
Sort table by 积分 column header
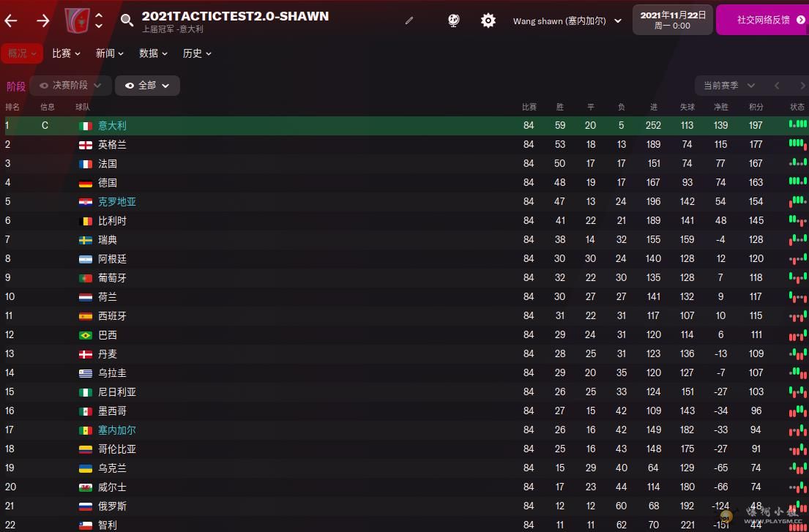[756, 107]
